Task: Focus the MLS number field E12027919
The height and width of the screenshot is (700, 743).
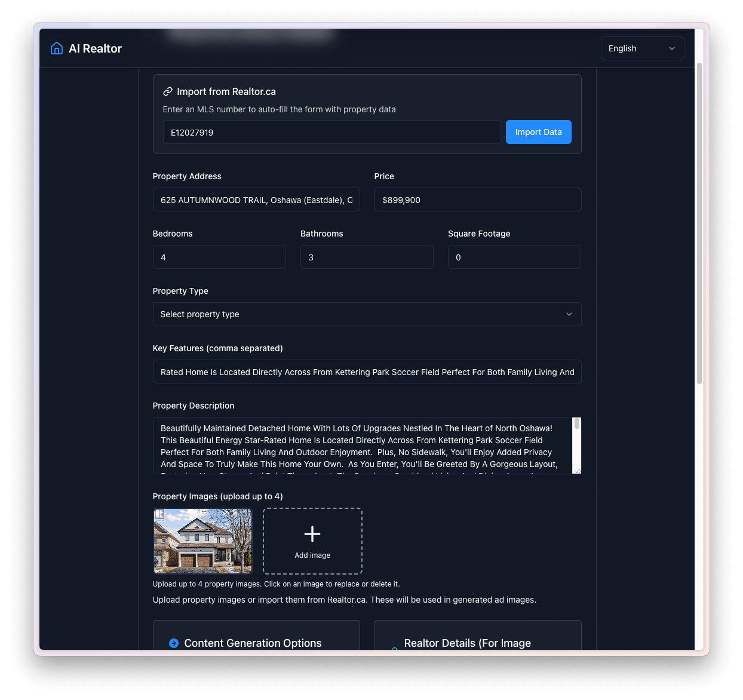Action: tap(331, 132)
